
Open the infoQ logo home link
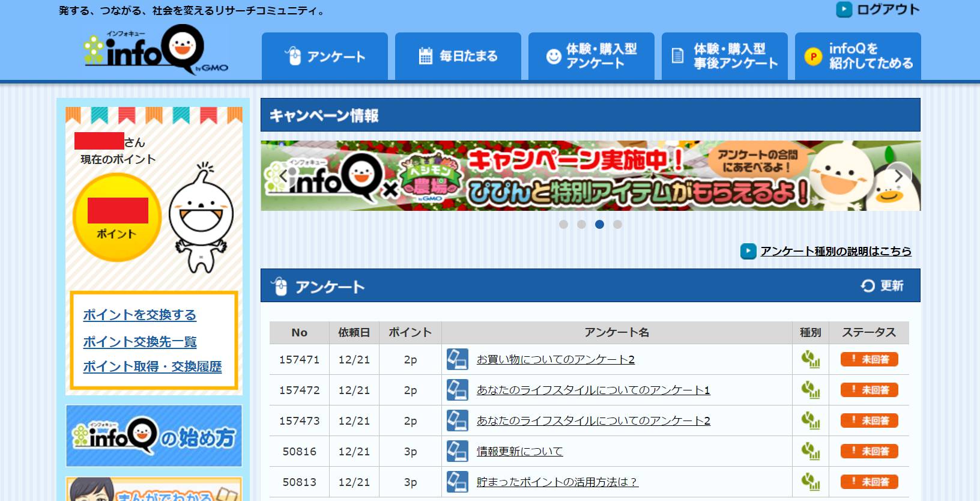pos(156,49)
